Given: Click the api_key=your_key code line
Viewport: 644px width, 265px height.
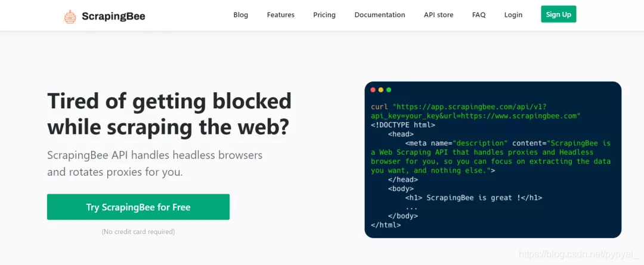Looking at the screenshot, I should [476, 116].
